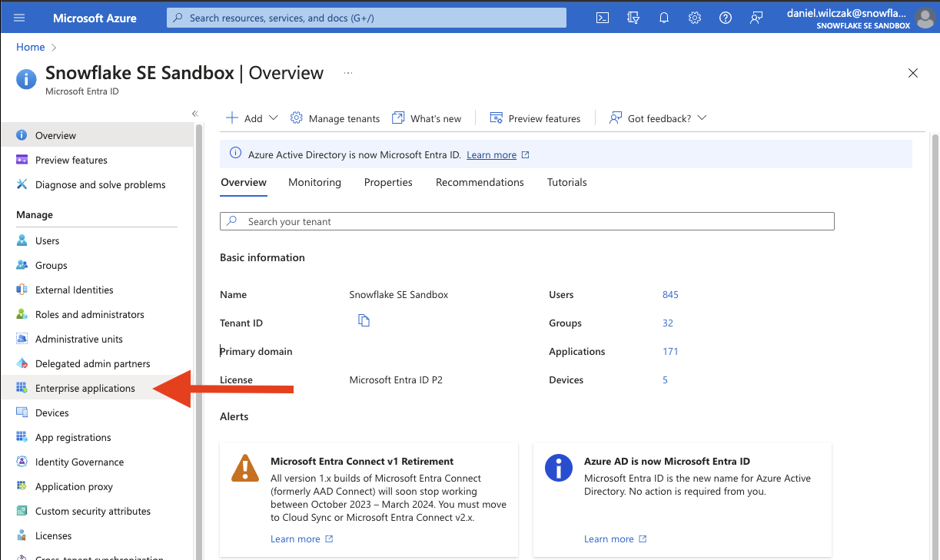Open the notifications bell

pyautogui.click(x=664, y=18)
